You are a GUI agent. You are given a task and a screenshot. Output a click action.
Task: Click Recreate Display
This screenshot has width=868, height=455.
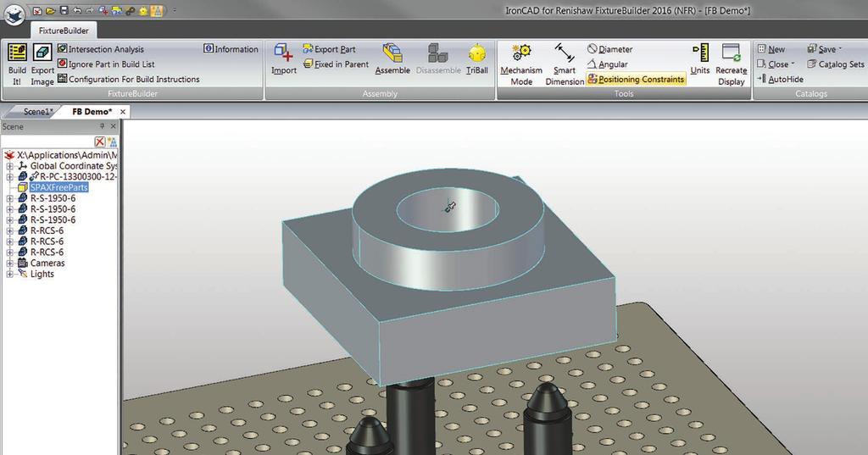[x=732, y=64]
